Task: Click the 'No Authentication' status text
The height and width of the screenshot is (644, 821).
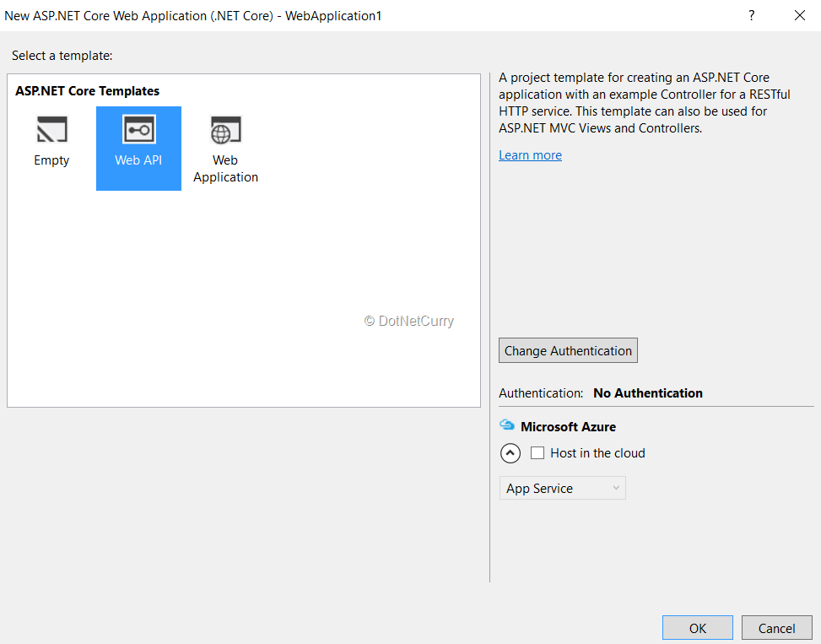Action: pyautogui.click(x=647, y=393)
